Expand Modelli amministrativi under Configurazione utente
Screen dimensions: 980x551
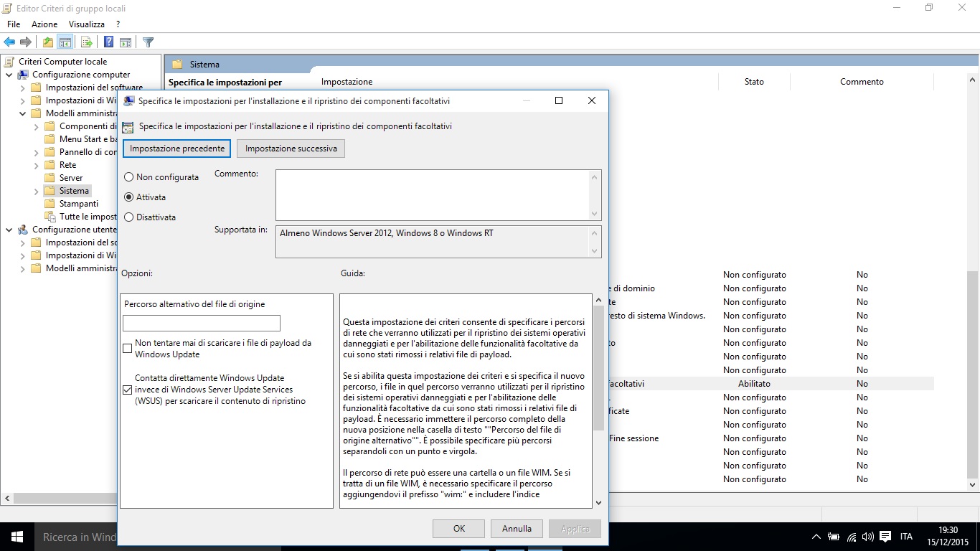point(23,268)
